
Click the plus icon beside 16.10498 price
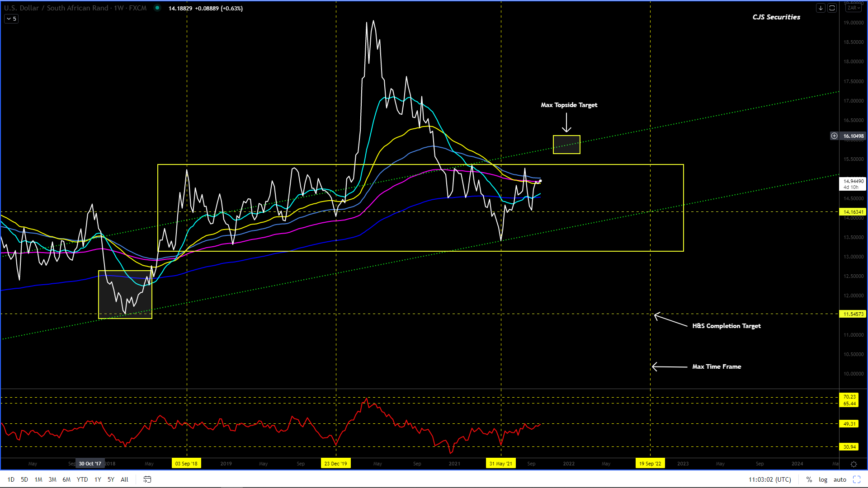[x=834, y=136]
